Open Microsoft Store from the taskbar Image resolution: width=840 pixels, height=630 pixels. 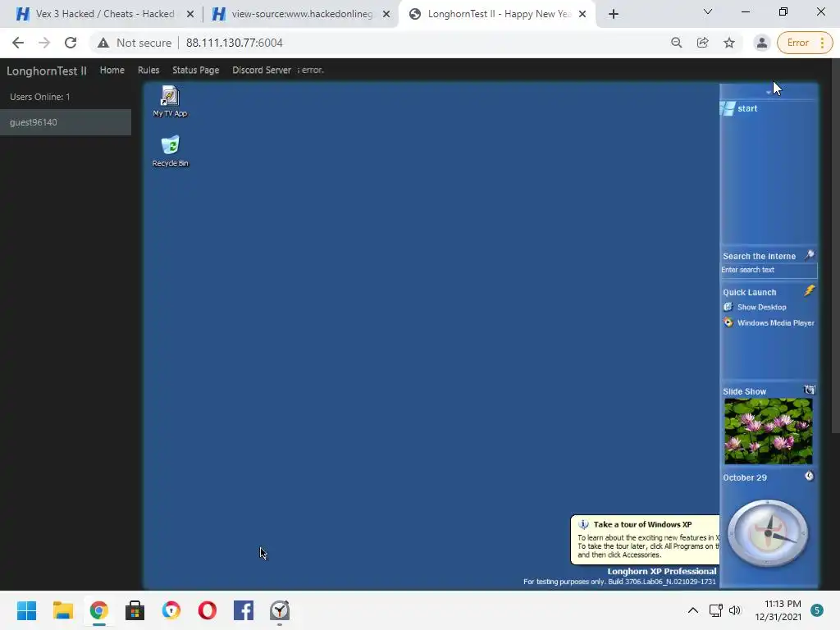click(x=135, y=610)
